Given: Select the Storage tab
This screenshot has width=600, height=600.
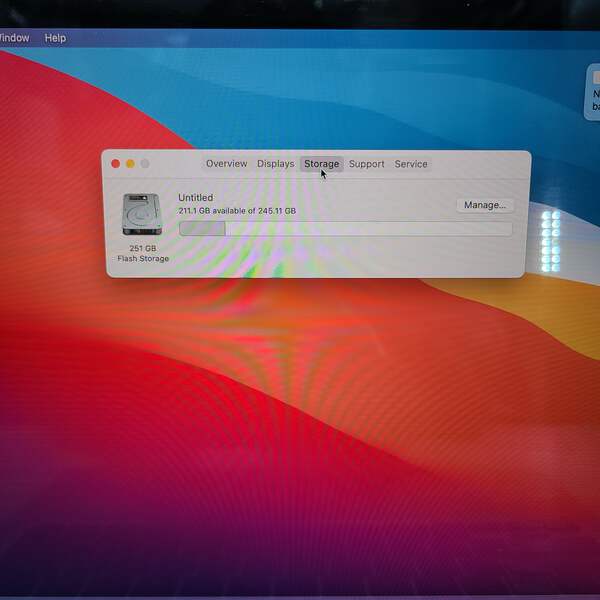Looking at the screenshot, I should tap(321, 164).
